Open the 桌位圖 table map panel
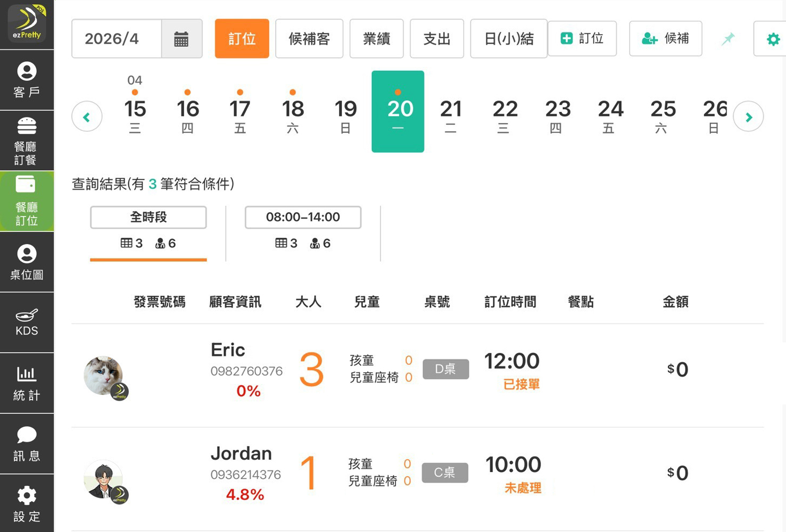 point(27,262)
